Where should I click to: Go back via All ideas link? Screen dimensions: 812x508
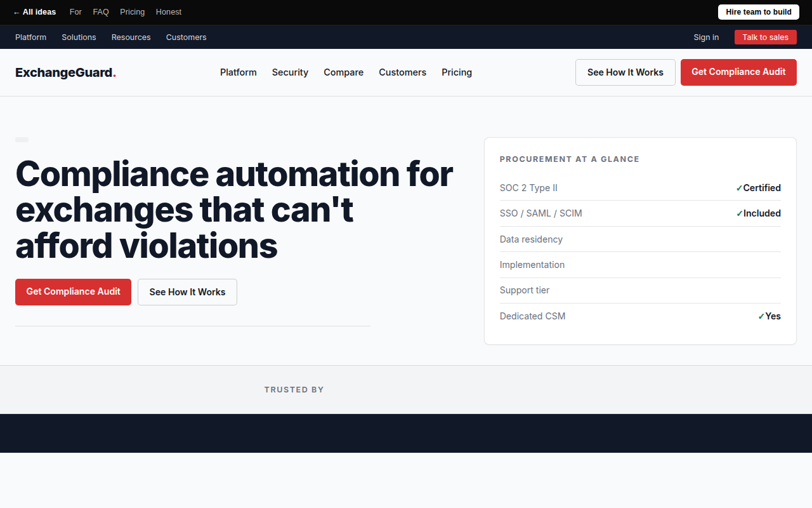pos(35,12)
